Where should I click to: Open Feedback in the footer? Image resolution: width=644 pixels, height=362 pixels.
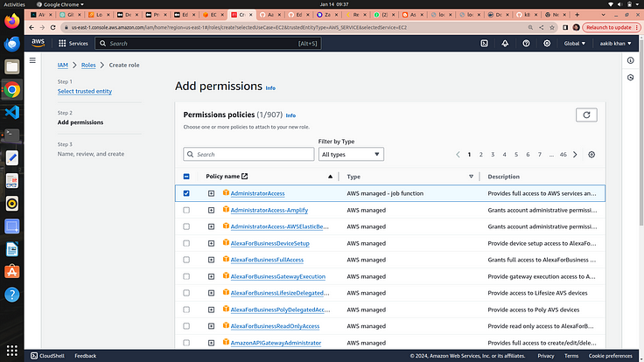click(x=86, y=356)
